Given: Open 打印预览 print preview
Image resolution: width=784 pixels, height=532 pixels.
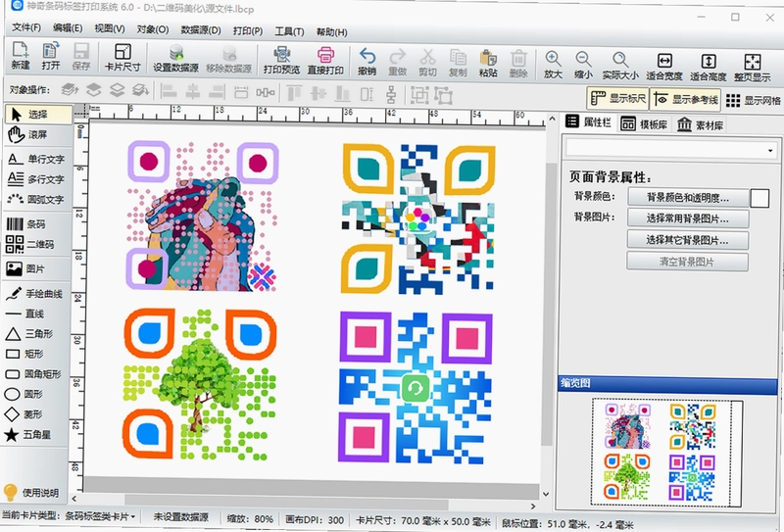Looking at the screenshot, I should click(x=281, y=60).
